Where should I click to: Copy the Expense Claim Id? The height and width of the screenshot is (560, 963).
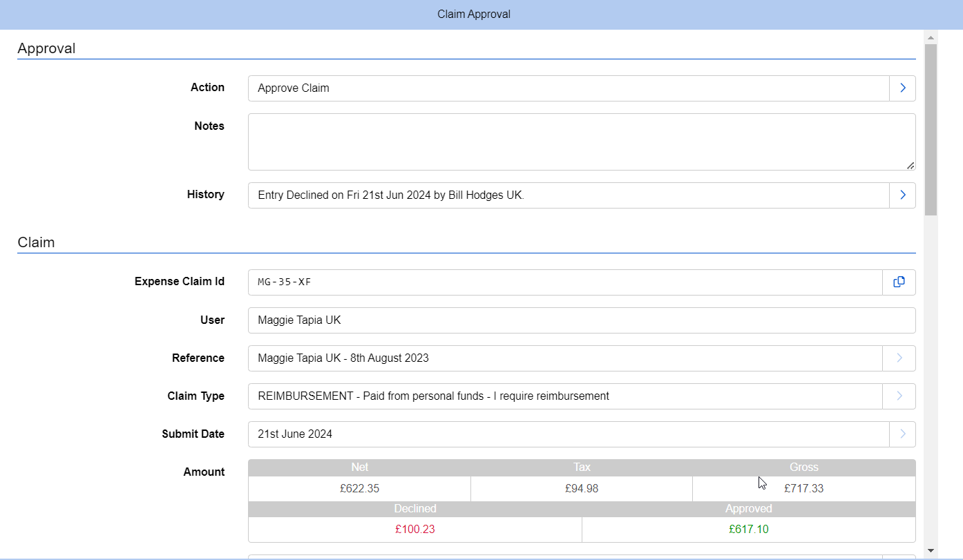[x=899, y=282]
